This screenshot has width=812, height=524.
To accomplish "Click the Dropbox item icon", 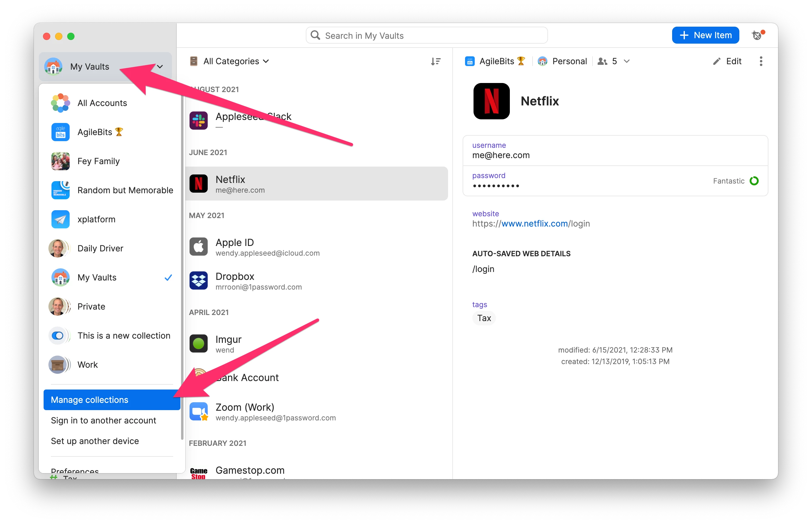I will click(198, 281).
